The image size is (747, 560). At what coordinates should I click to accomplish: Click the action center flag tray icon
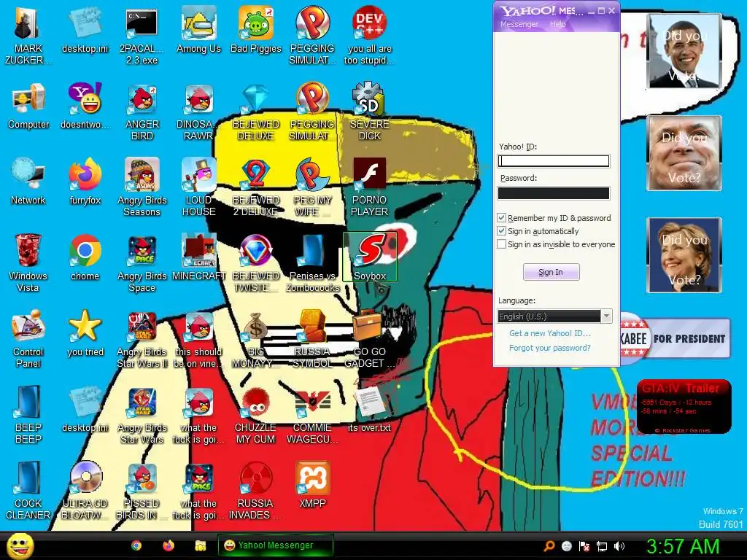pos(584,546)
